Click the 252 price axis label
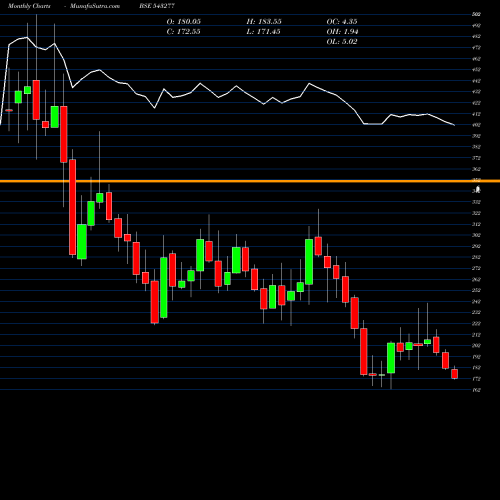 coord(476,290)
